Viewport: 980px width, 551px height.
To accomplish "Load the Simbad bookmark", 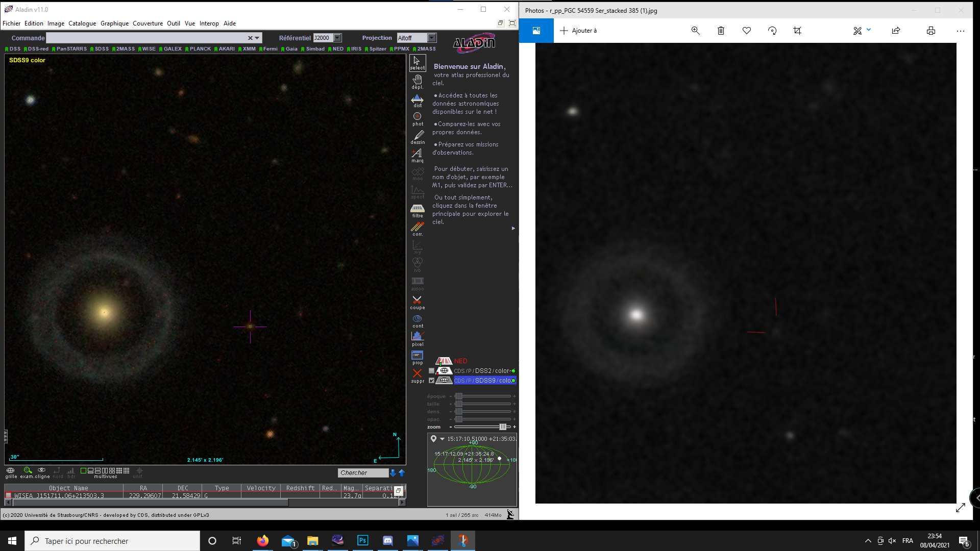I will (313, 49).
